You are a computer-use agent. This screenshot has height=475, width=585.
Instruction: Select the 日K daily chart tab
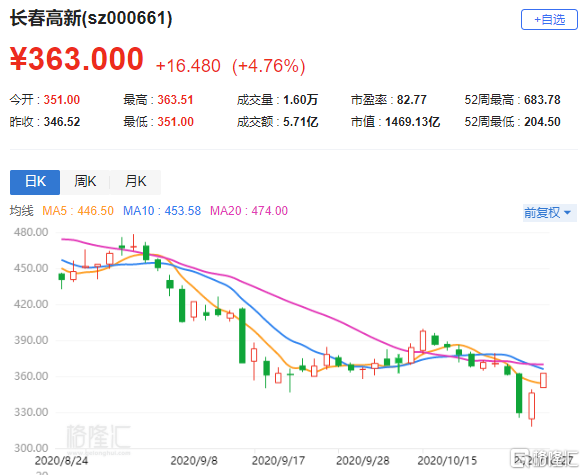[35, 182]
